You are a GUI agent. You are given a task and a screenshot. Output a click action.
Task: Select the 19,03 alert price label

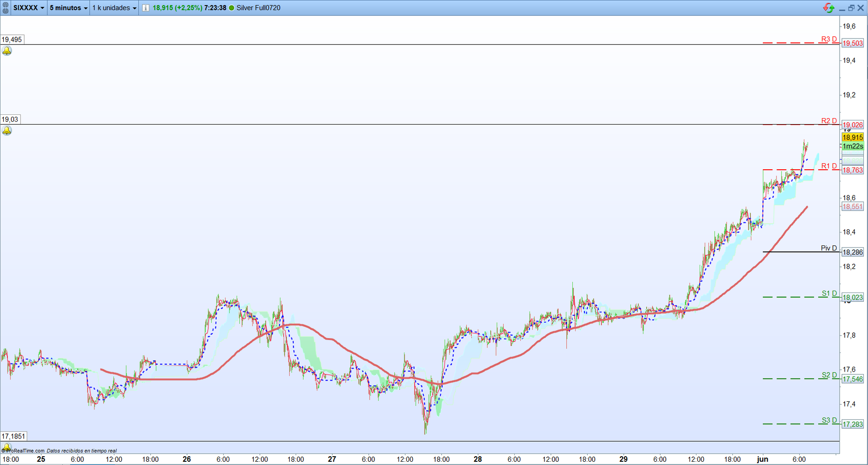10,120
